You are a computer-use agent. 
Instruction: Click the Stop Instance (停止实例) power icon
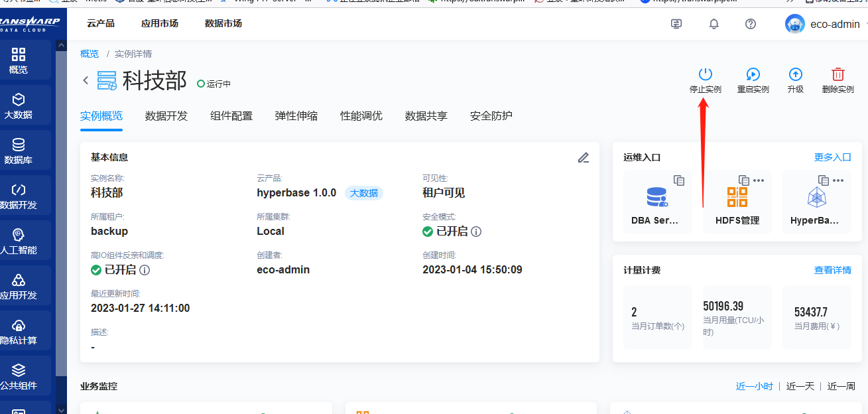coord(705,74)
